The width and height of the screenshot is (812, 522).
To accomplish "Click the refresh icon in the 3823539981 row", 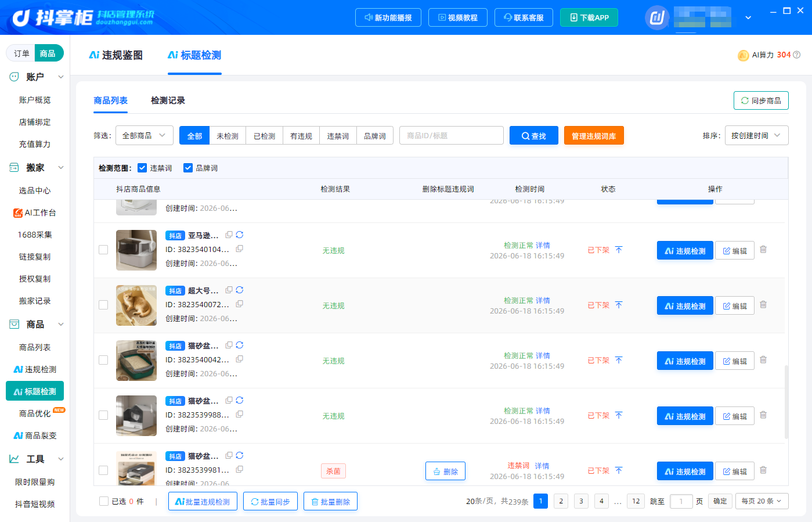I will pyautogui.click(x=240, y=455).
